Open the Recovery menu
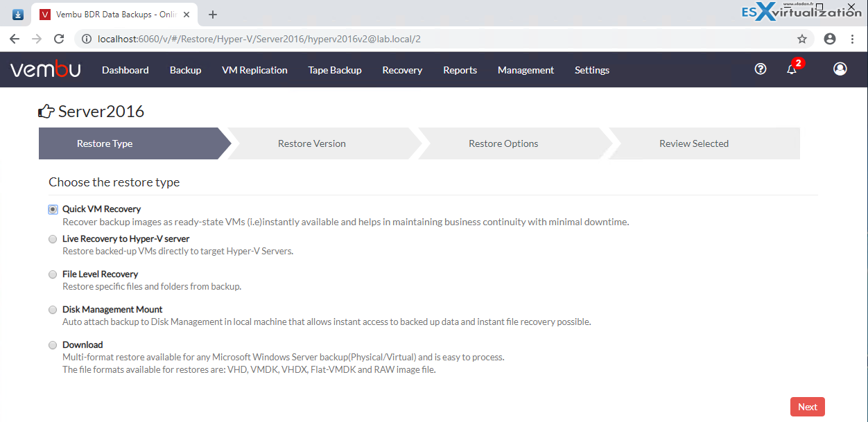 coord(402,70)
